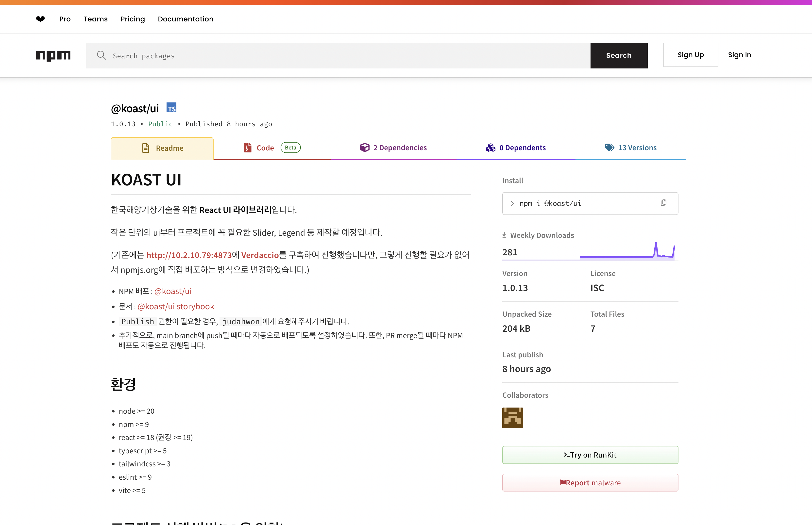The width and height of the screenshot is (812, 525).
Task: Click the @koast/ui package title
Action: pyautogui.click(x=135, y=108)
